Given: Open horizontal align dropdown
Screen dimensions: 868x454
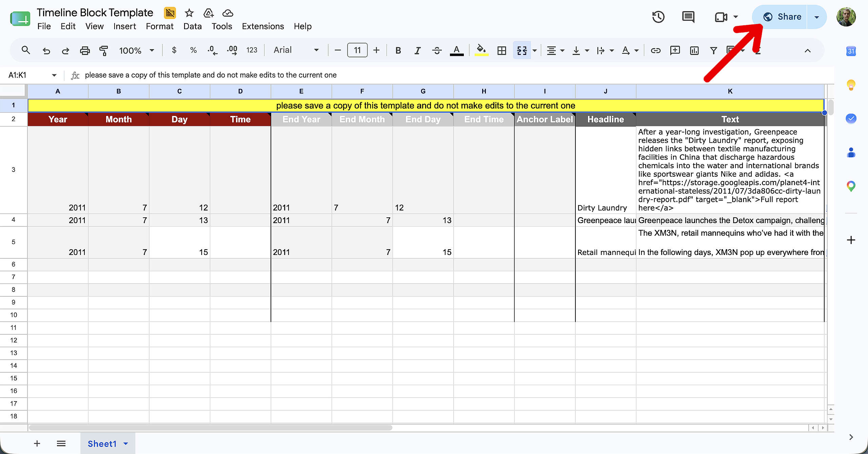Looking at the screenshot, I should tap(555, 51).
